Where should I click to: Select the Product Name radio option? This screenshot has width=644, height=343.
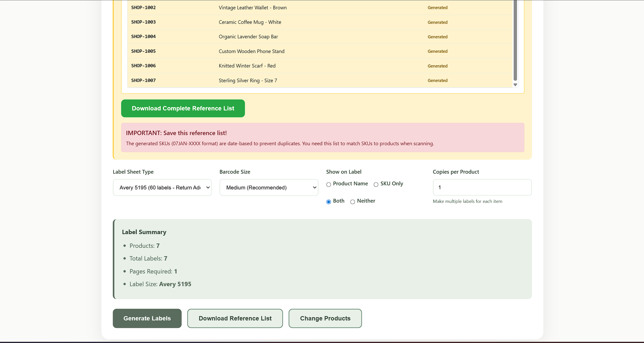pos(328,184)
